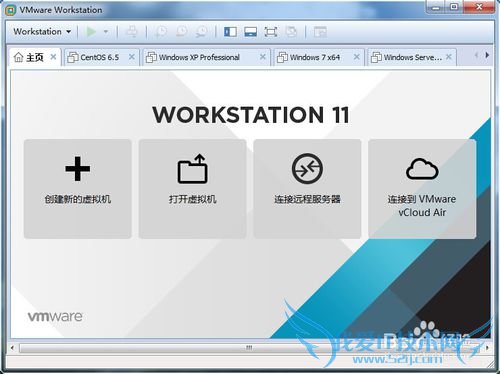Click the horizontal scrollbar left arrow
Image resolution: width=500 pixels, height=374 pixels.
[12, 348]
